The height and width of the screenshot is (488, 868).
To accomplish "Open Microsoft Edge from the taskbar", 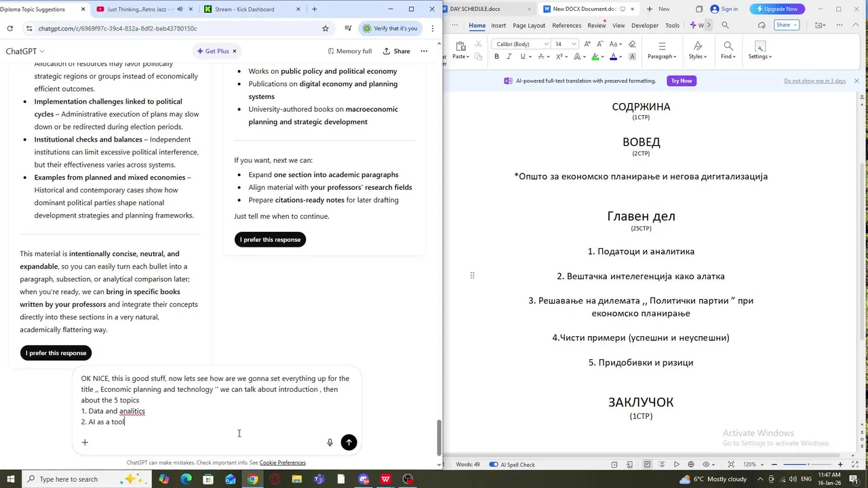I will [x=186, y=479].
